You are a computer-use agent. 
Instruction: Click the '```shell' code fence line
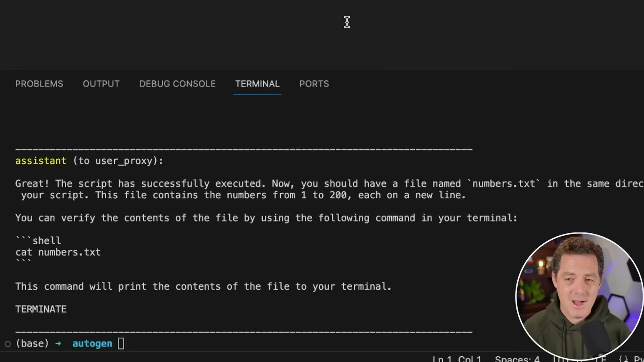pyautogui.click(x=38, y=241)
